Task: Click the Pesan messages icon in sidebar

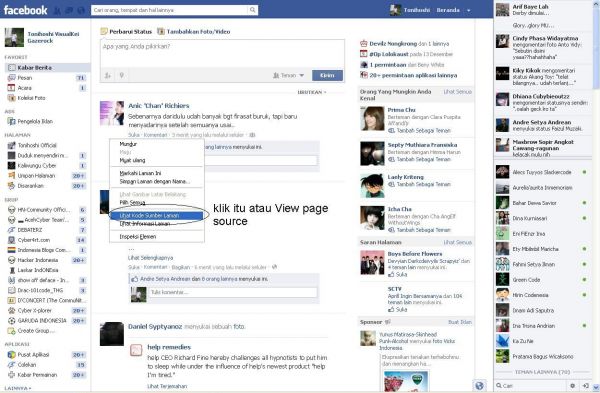Action: point(11,78)
